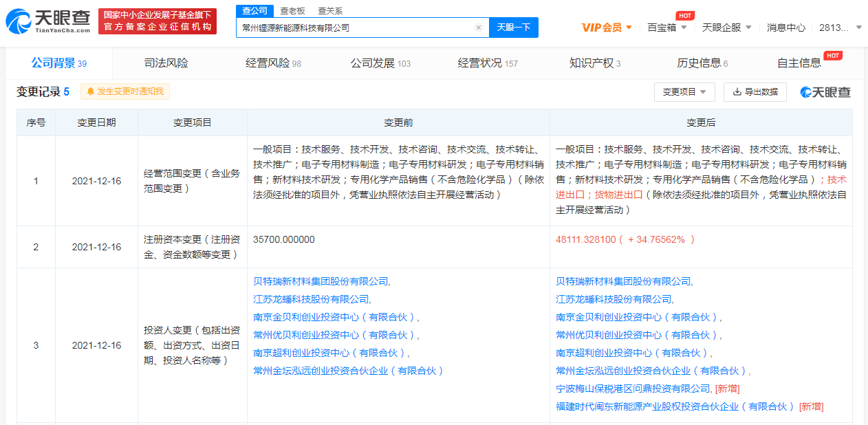
Task: Click 注册资本变更 change item cell
Action: [x=192, y=247]
